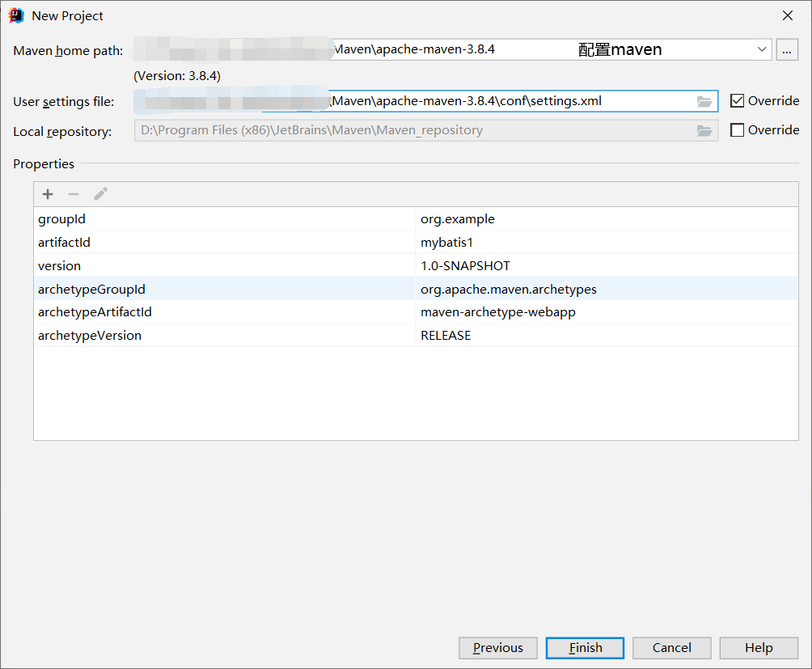Open Help for the New Project dialog

pos(758,647)
